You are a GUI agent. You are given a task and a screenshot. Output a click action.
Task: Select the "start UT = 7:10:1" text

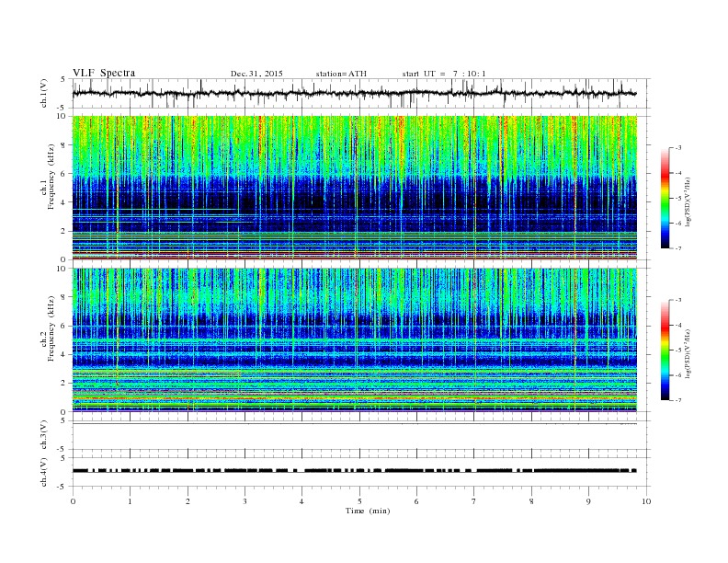[444, 74]
